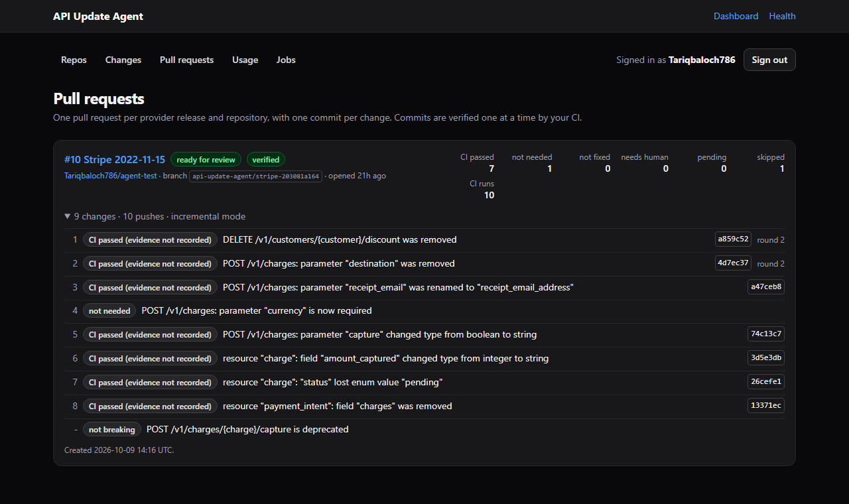The image size is (849, 504).
Task: Click the Created 2026-10-09 timestamp
Action: [x=119, y=450]
